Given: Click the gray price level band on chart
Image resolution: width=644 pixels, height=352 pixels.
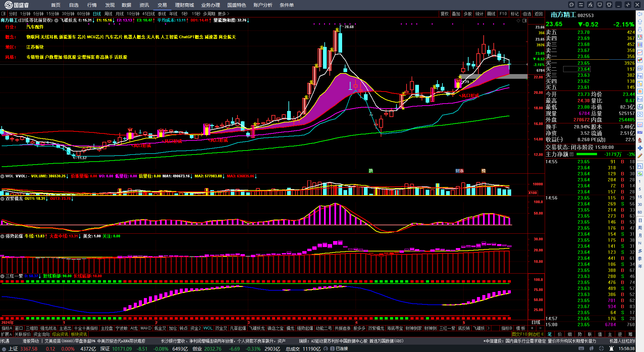Looking at the screenshot, I should coord(493,76).
